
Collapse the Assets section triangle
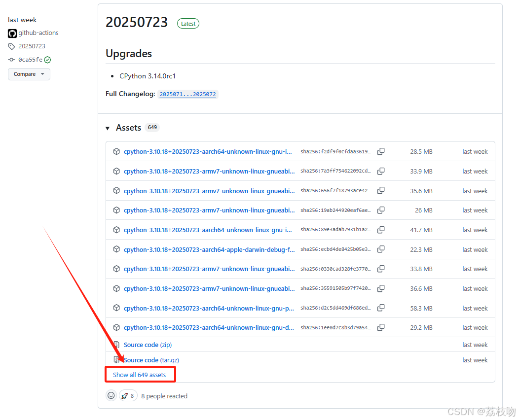pos(108,128)
